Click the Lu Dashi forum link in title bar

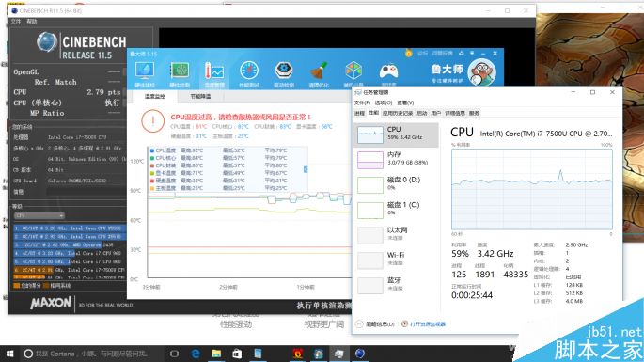[x=423, y=54]
